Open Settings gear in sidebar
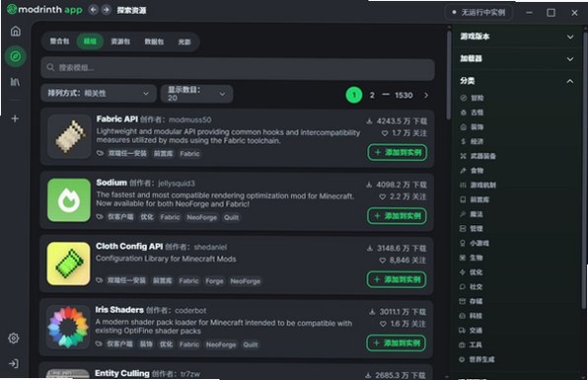 [14, 338]
